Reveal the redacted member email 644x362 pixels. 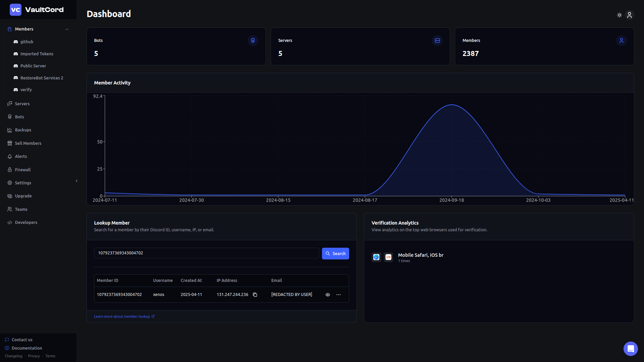pos(327,295)
